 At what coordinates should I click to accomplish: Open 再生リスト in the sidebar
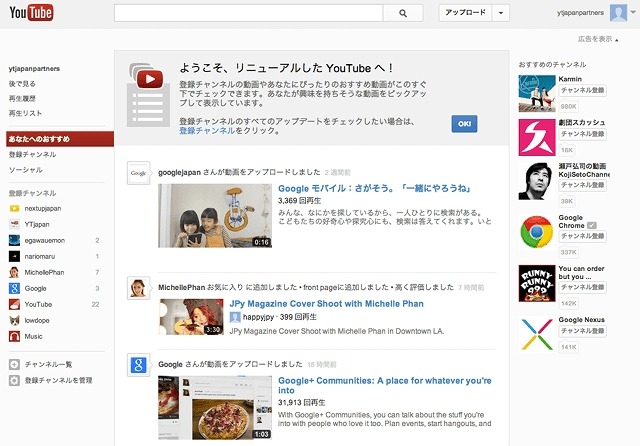(x=25, y=113)
